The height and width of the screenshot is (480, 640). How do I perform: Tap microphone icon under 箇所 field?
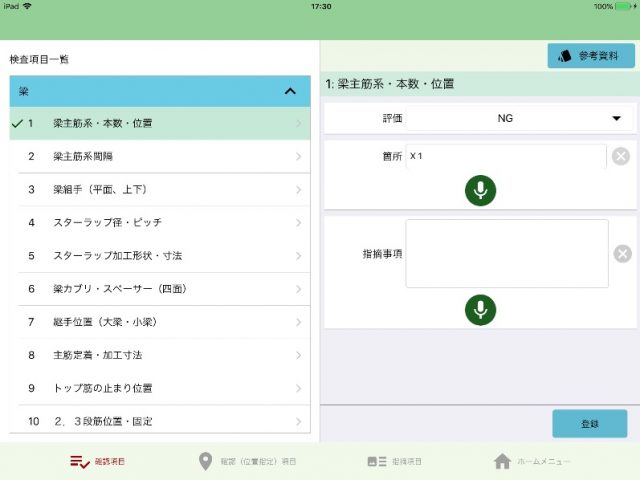[480, 190]
